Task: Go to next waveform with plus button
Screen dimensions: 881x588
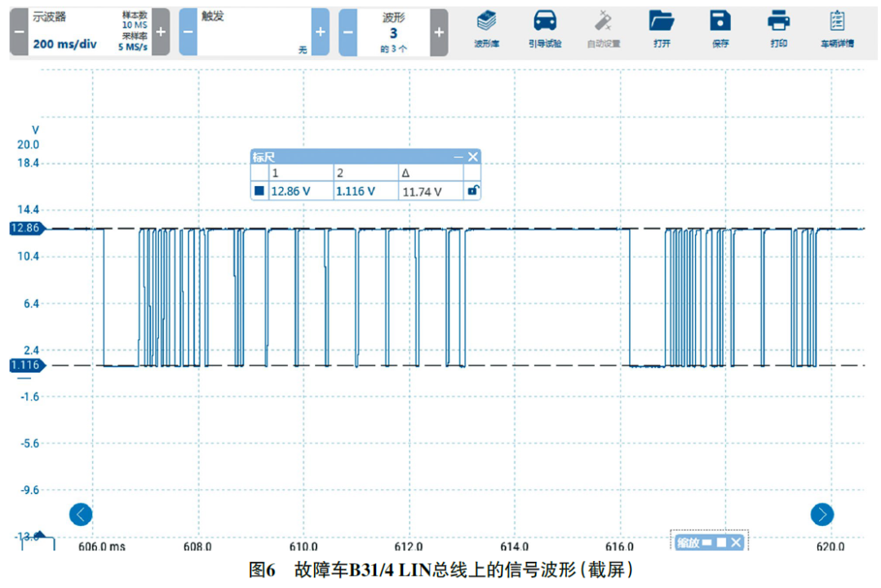Action: tap(439, 33)
